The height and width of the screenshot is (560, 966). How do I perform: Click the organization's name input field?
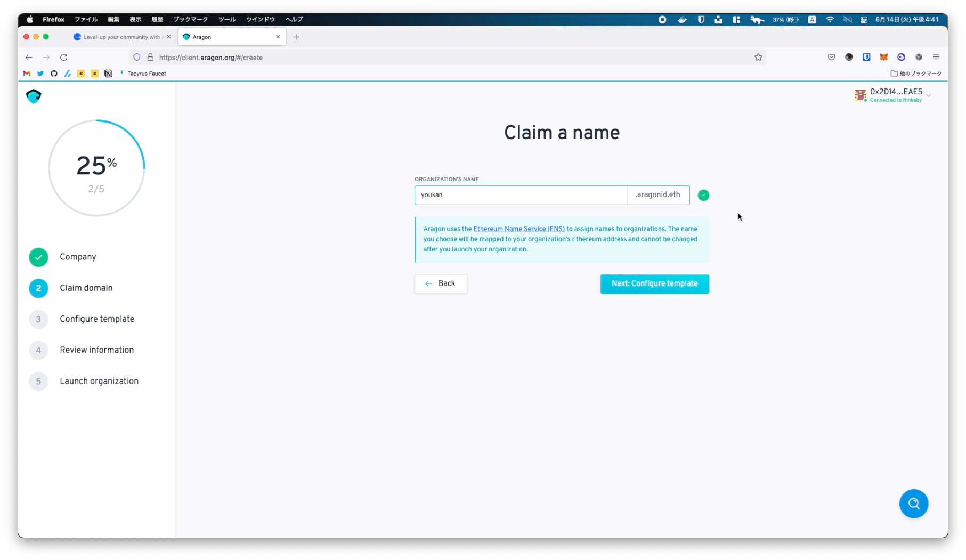(x=520, y=195)
